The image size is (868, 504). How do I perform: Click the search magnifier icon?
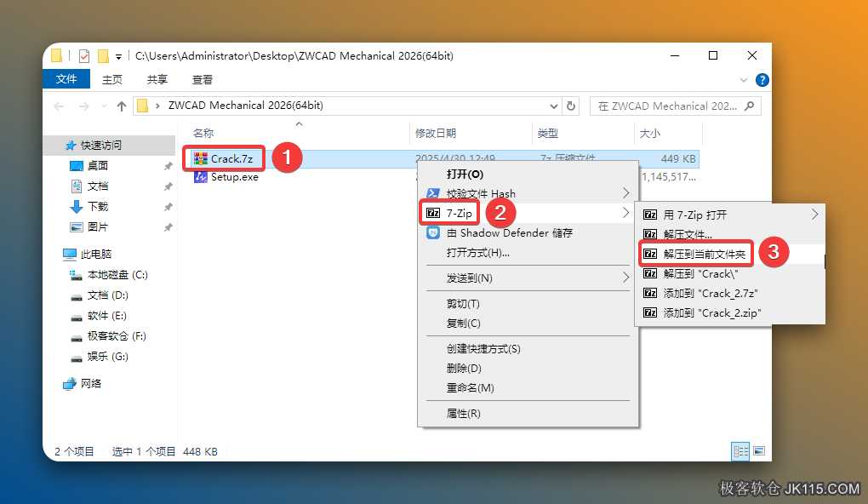pyautogui.click(x=750, y=106)
